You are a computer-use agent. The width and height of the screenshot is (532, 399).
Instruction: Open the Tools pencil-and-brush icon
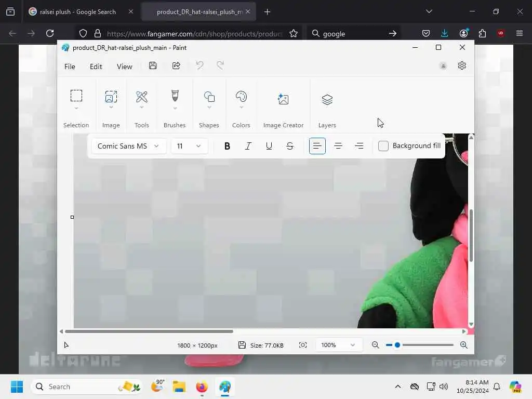[141, 97]
